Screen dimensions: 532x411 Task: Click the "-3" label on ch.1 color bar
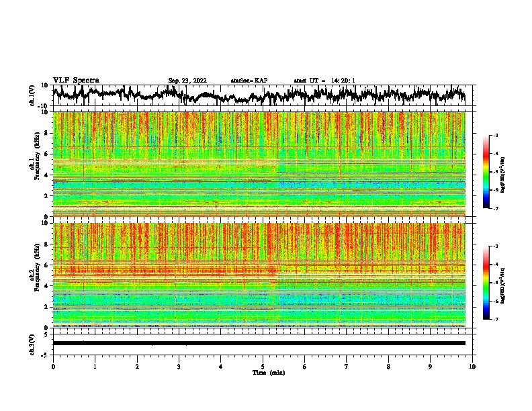[496, 135]
